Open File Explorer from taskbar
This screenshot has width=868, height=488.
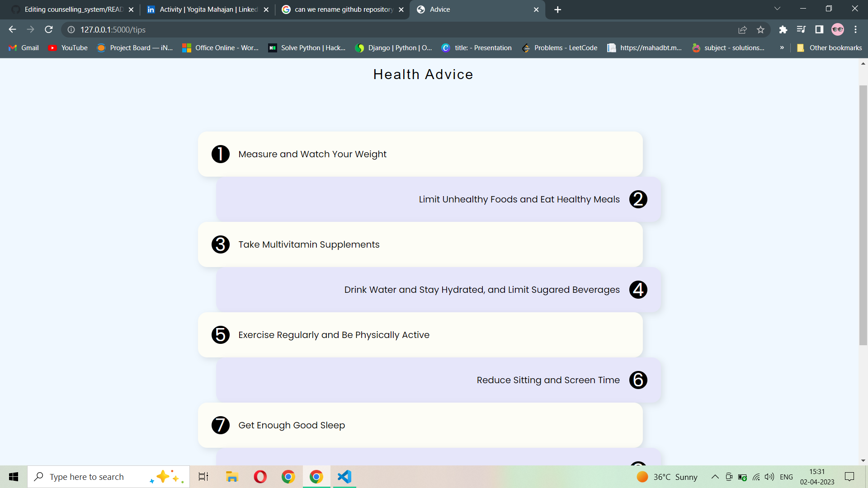[x=232, y=477]
